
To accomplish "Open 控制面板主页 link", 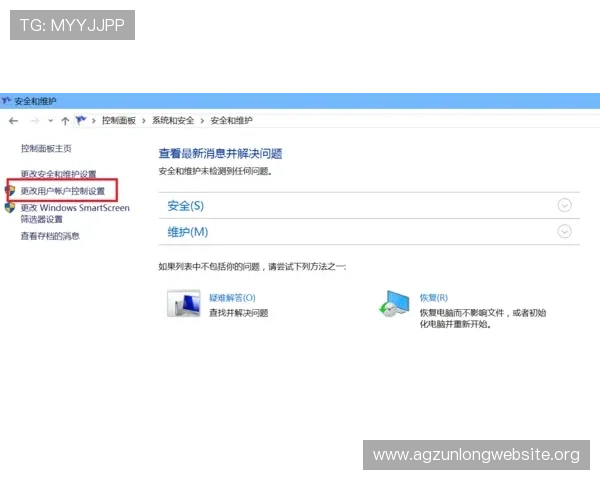I will [x=46, y=149].
